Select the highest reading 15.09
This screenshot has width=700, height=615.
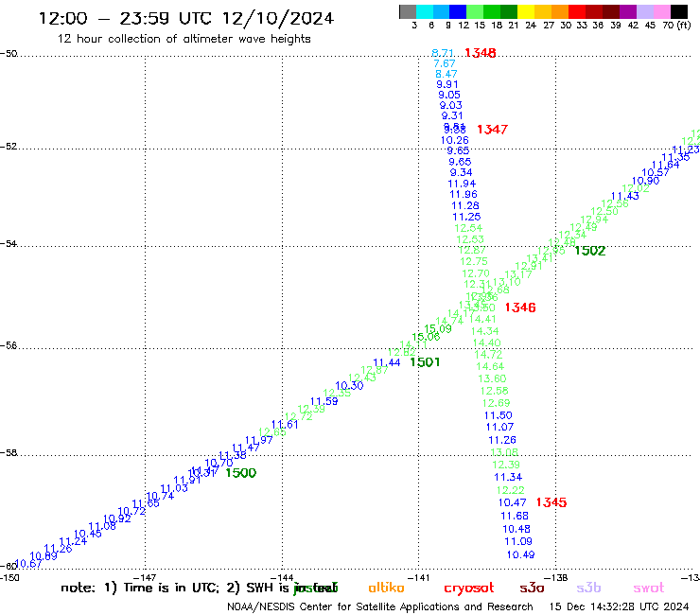[x=437, y=329]
